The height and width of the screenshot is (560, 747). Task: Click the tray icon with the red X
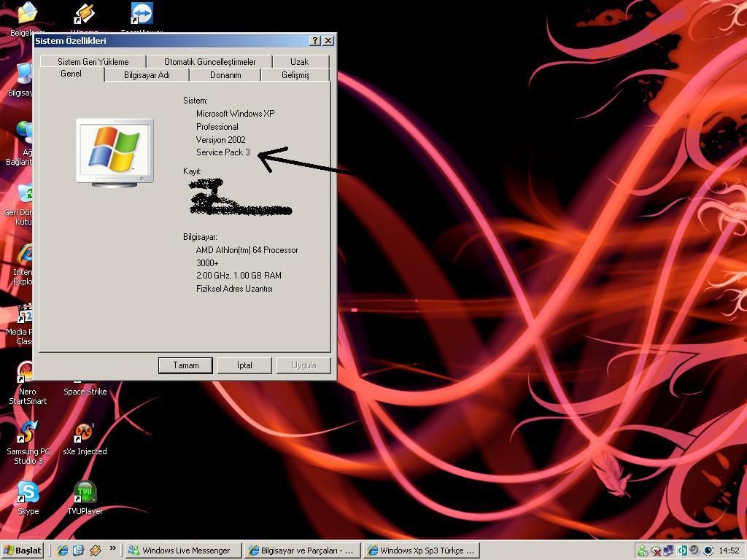[x=656, y=551]
